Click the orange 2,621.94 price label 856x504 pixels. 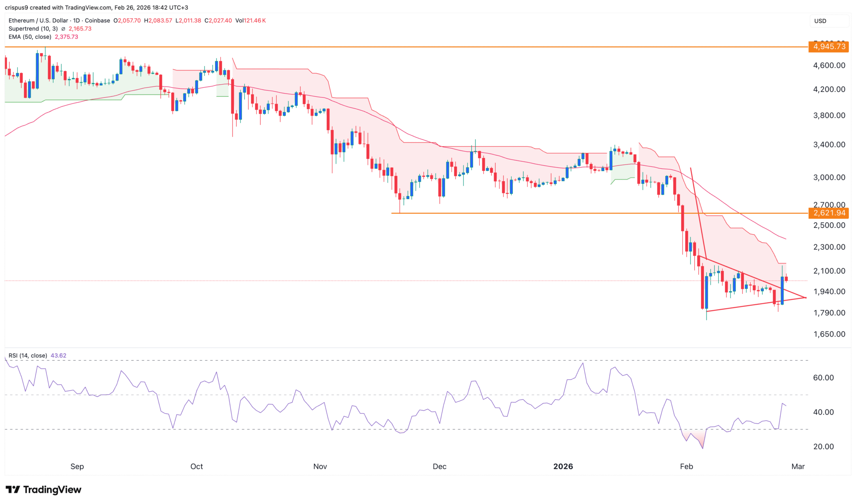(829, 213)
